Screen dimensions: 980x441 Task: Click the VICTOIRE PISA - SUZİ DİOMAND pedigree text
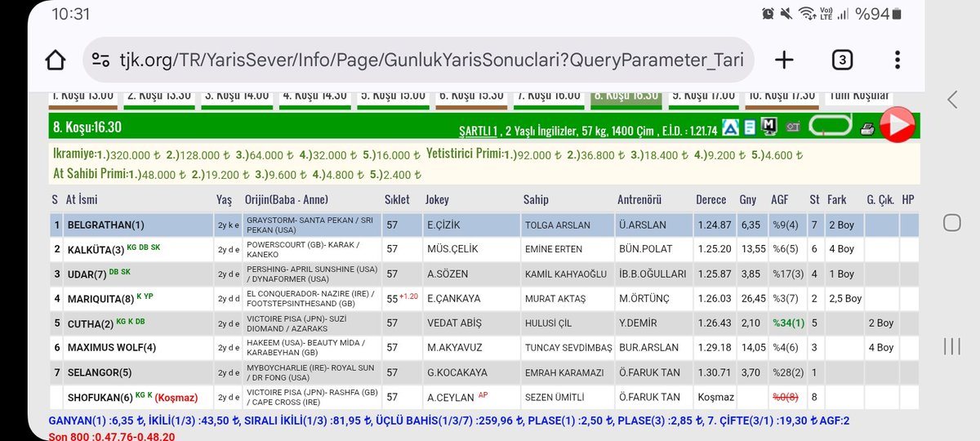[x=298, y=323]
